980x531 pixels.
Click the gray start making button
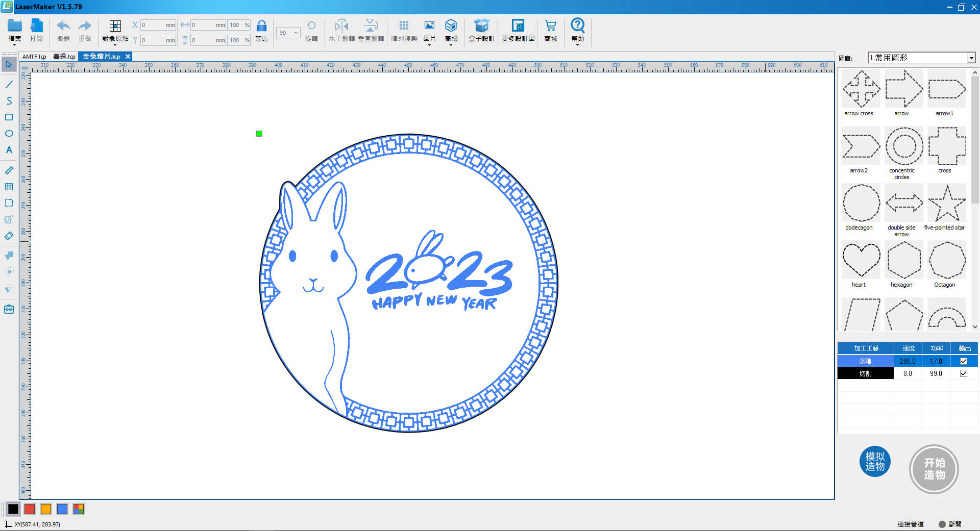(x=934, y=469)
